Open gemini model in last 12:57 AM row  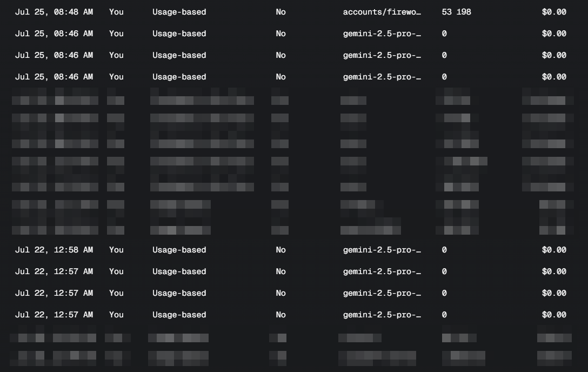click(382, 315)
